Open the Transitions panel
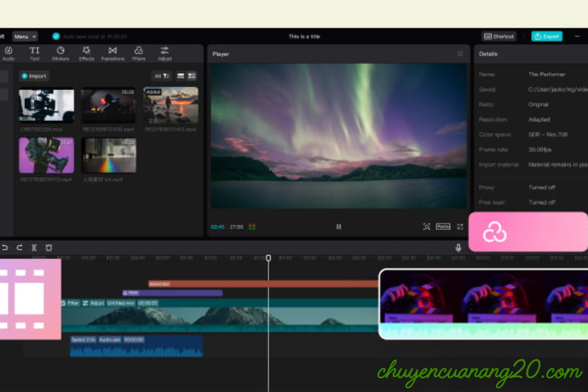 112,53
